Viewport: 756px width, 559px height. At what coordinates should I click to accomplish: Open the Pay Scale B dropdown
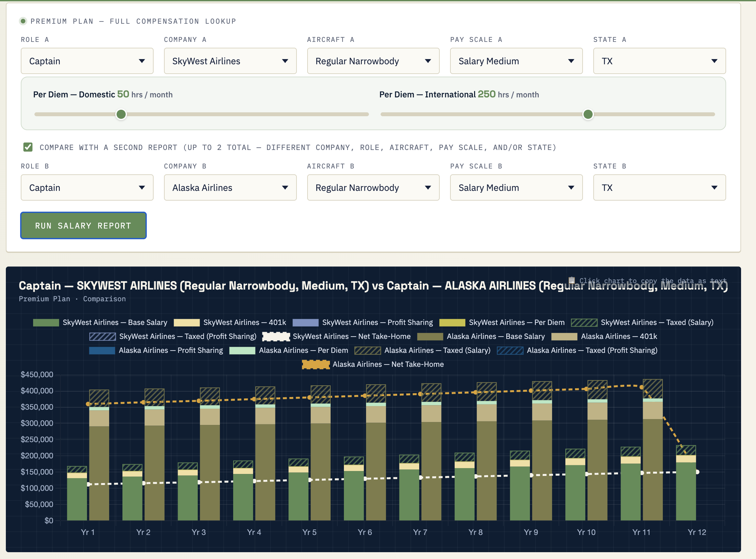(x=516, y=187)
